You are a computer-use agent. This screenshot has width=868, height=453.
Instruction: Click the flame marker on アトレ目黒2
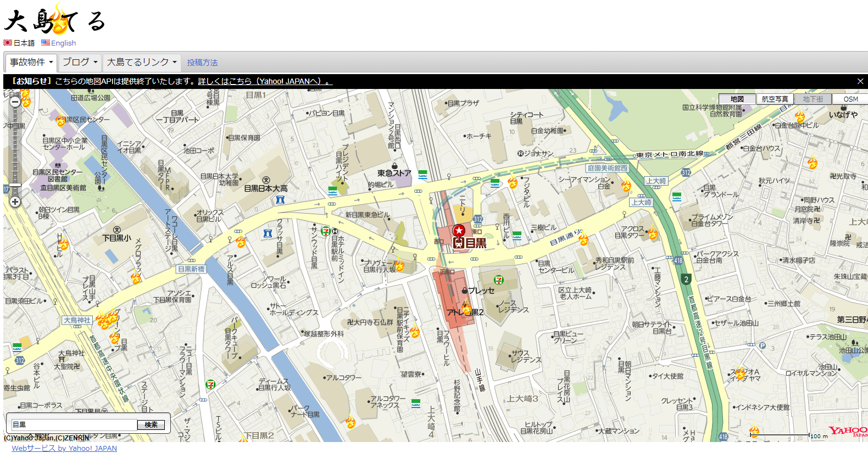[466, 308]
